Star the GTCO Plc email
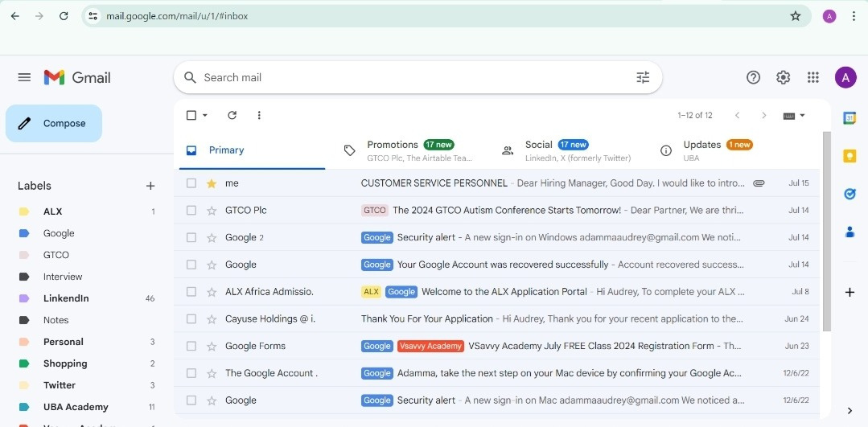868x427 pixels. tap(212, 210)
